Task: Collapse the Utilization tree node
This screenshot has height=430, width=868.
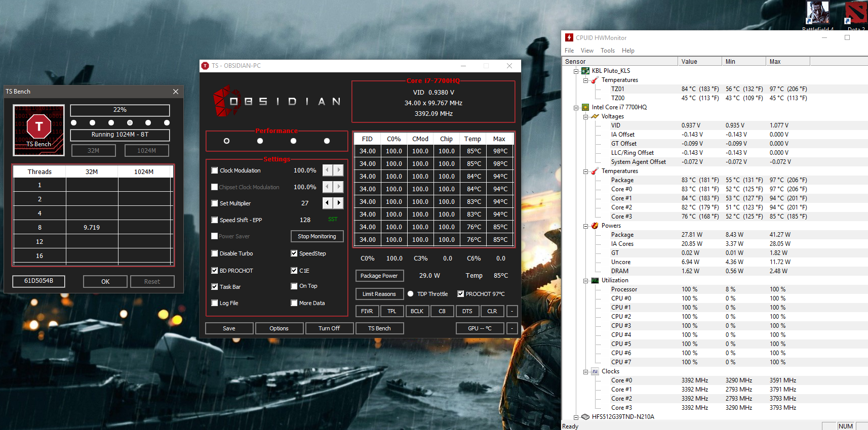Action: [x=585, y=280]
